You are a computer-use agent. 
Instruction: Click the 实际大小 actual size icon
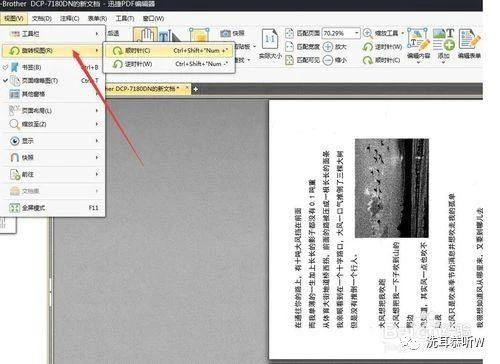click(x=270, y=40)
